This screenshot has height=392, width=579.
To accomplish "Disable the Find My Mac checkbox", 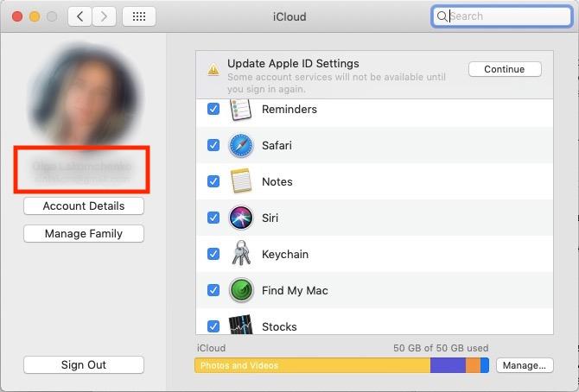I will pos(213,290).
